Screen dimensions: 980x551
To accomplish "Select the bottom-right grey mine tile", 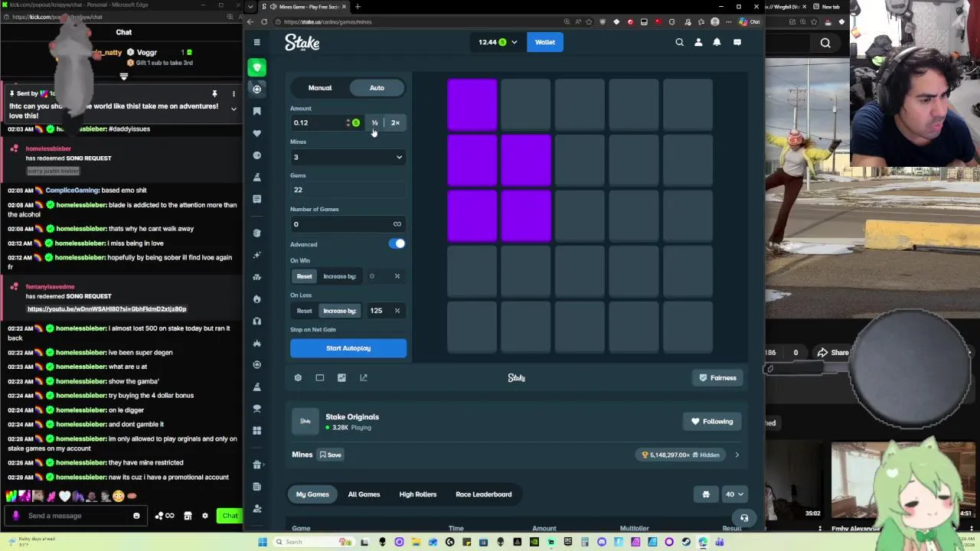I will (x=688, y=328).
